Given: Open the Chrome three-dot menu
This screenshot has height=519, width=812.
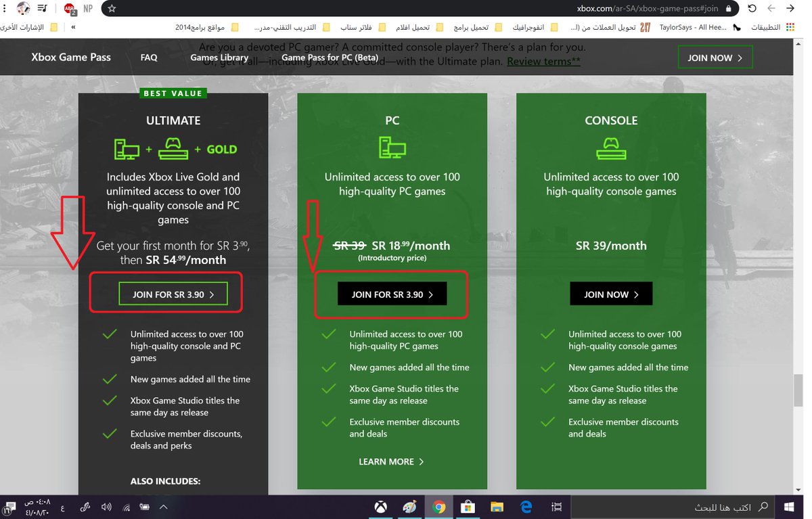Looking at the screenshot, I should [6, 9].
